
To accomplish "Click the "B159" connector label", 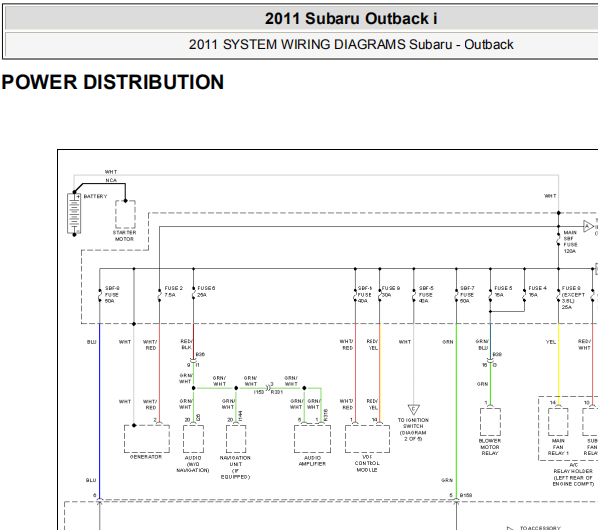I will (466, 495).
